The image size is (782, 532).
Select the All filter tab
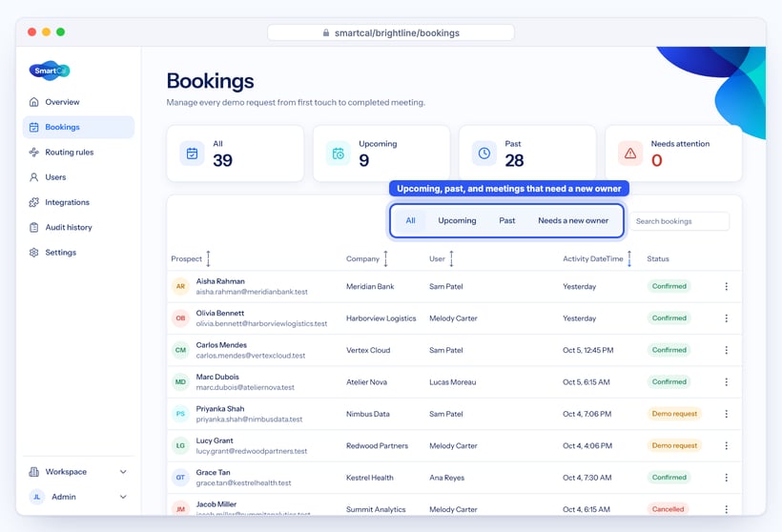410,220
